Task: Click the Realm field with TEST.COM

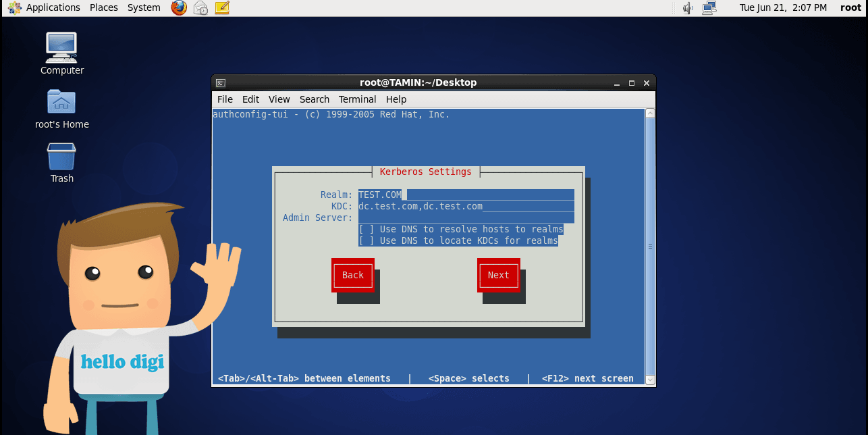Action: [x=466, y=195]
